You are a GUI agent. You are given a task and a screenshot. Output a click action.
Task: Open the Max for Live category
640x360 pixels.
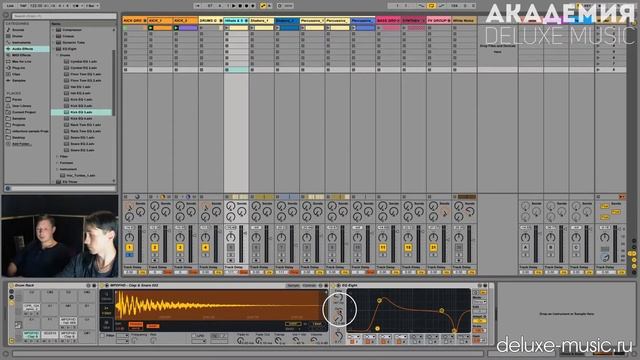[x=21, y=61]
